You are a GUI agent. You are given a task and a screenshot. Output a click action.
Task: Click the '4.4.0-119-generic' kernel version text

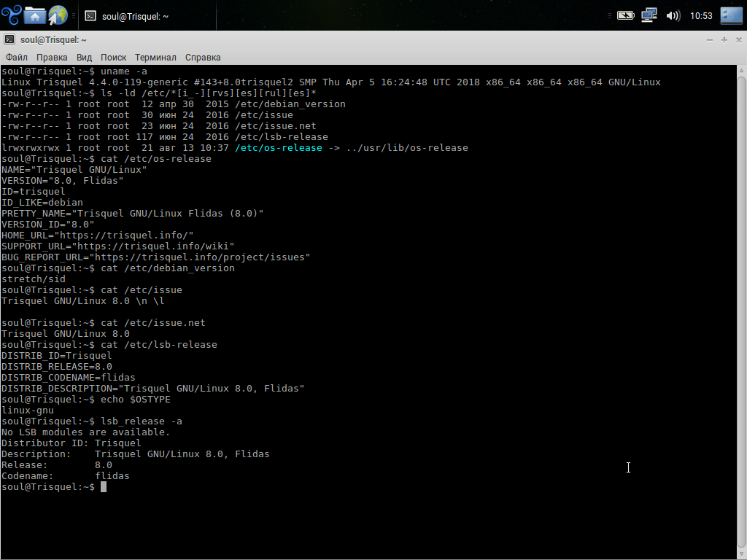[138, 82]
